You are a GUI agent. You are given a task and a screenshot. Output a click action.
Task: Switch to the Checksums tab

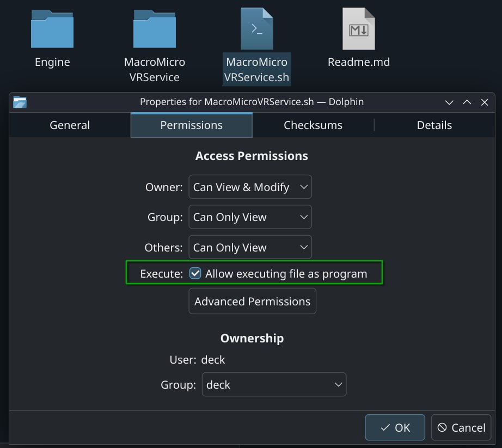313,125
